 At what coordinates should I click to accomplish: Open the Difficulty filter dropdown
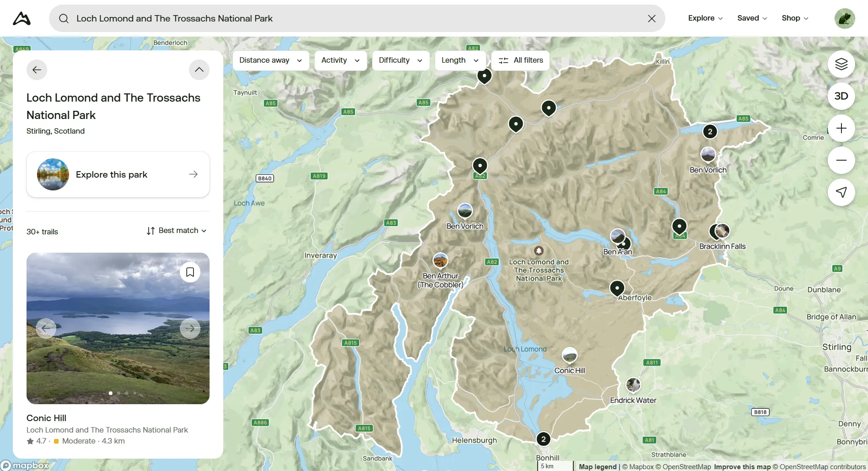[x=400, y=60]
